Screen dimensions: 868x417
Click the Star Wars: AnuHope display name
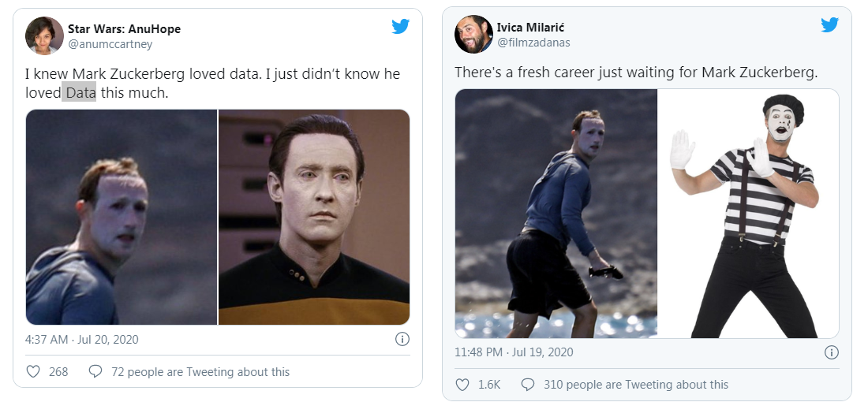coord(124,29)
